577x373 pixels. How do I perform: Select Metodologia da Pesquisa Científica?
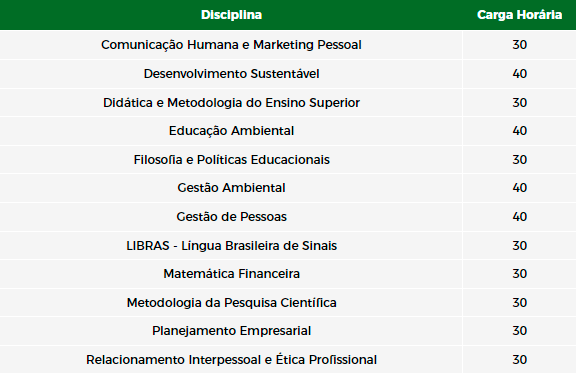[231, 302]
